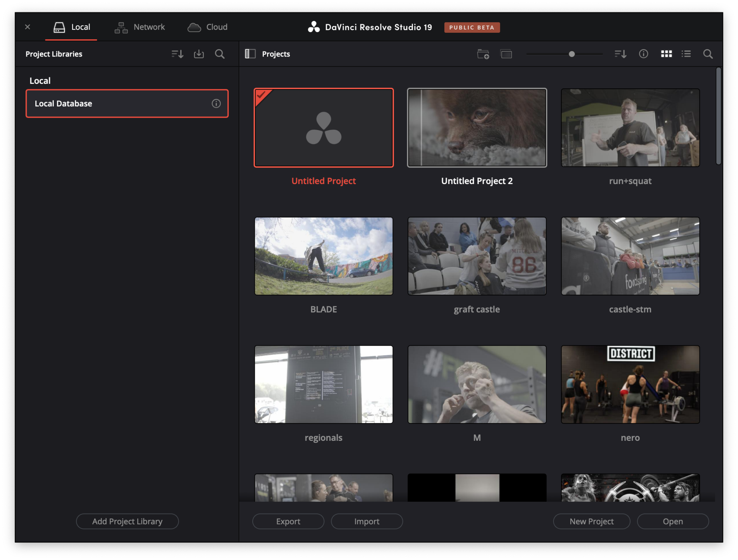
Task: Show Local Database details via the info icon
Action: (216, 104)
